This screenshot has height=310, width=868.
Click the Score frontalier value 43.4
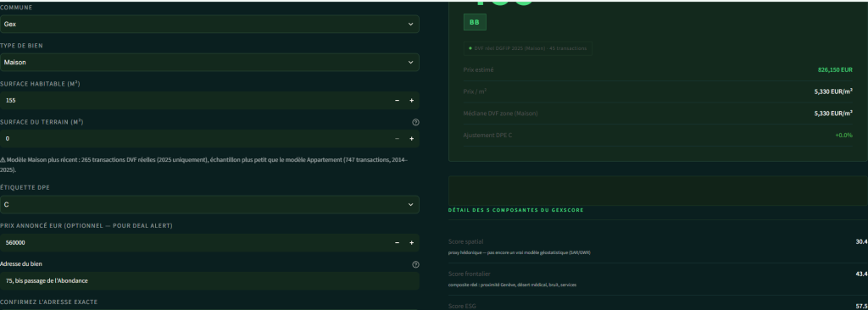coord(861,274)
